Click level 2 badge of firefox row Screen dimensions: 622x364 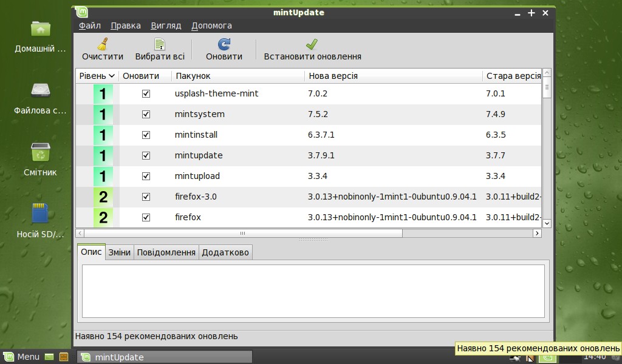point(103,217)
